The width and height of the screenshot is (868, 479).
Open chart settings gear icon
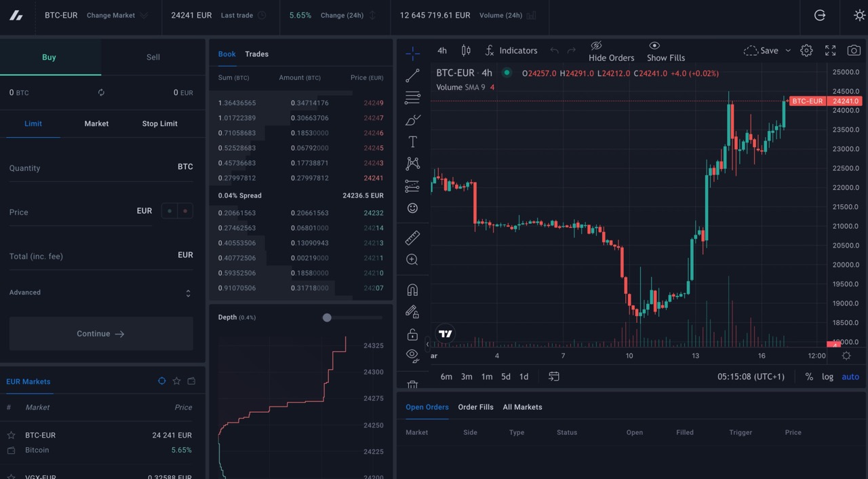click(806, 50)
